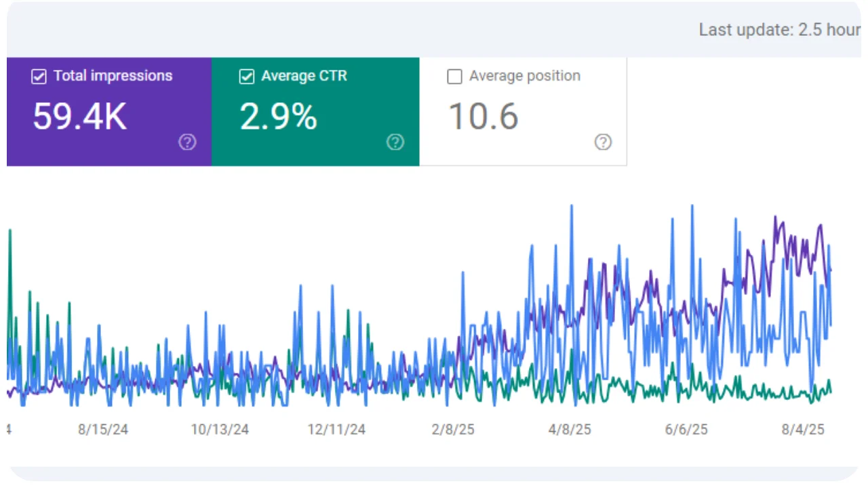The height and width of the screenshot is (488, 868).
Task: Uncheck the Total impressions checkbox
Action: pos(39,77)
